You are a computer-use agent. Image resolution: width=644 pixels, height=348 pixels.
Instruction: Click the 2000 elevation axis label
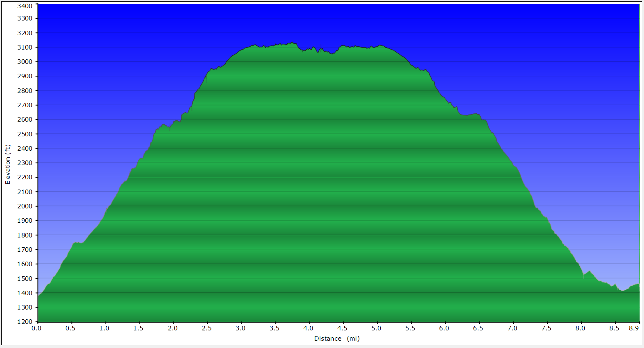pos(25,206)
